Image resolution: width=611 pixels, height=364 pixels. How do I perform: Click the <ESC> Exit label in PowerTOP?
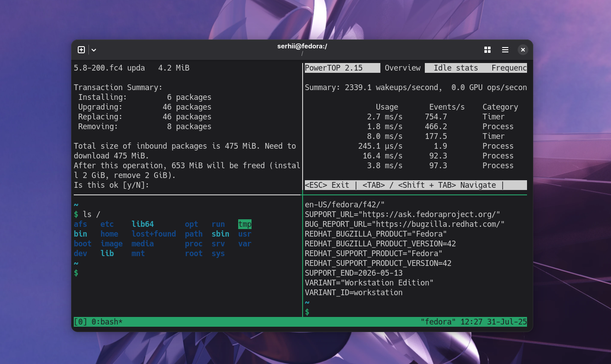327,185
